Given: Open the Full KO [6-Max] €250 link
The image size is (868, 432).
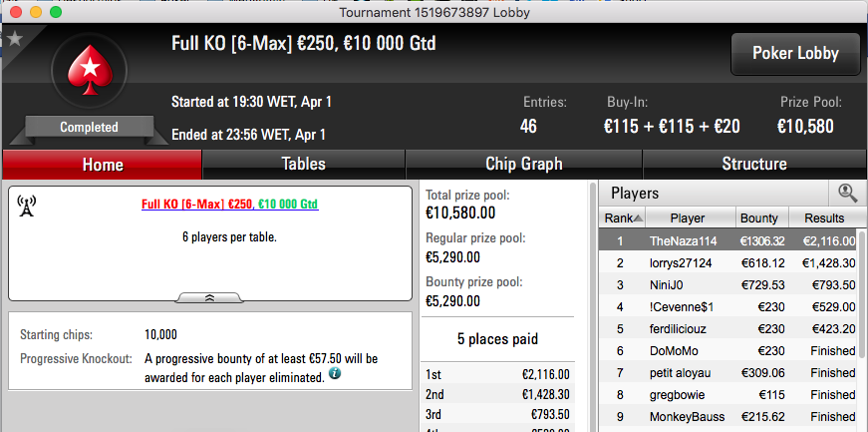Looking at the screenshot, I should tap(197, 205).
